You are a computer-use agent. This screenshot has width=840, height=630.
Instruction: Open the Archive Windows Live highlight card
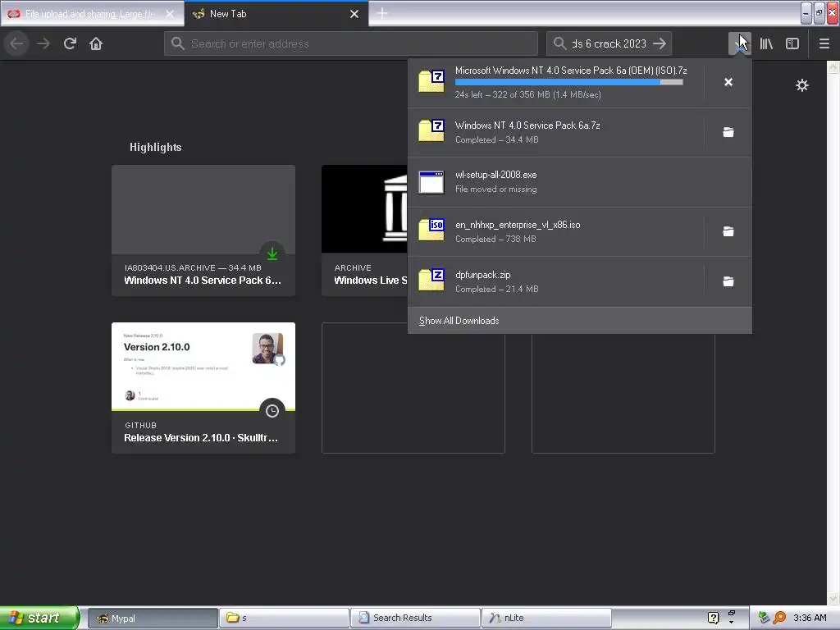coord(365,231)
